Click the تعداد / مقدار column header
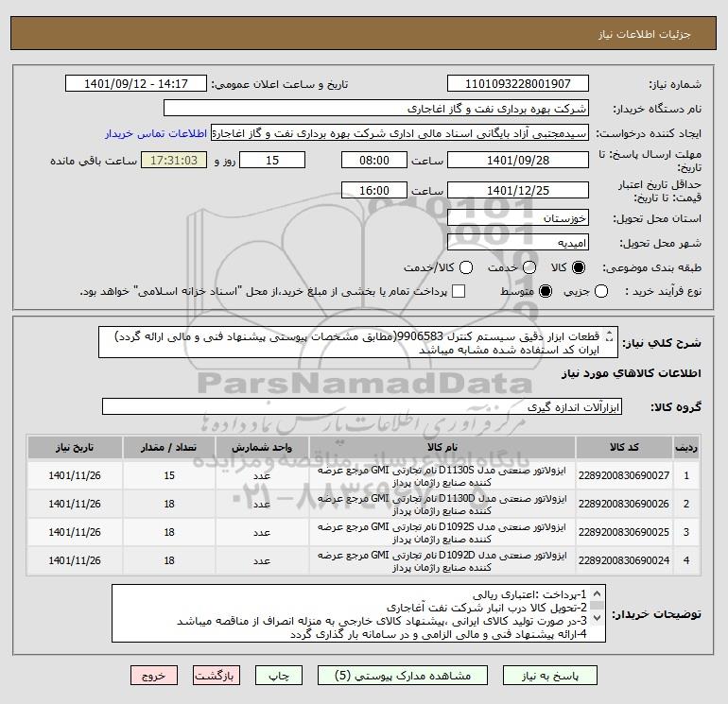This screenshot has width=728, height=704. point(169,447)
